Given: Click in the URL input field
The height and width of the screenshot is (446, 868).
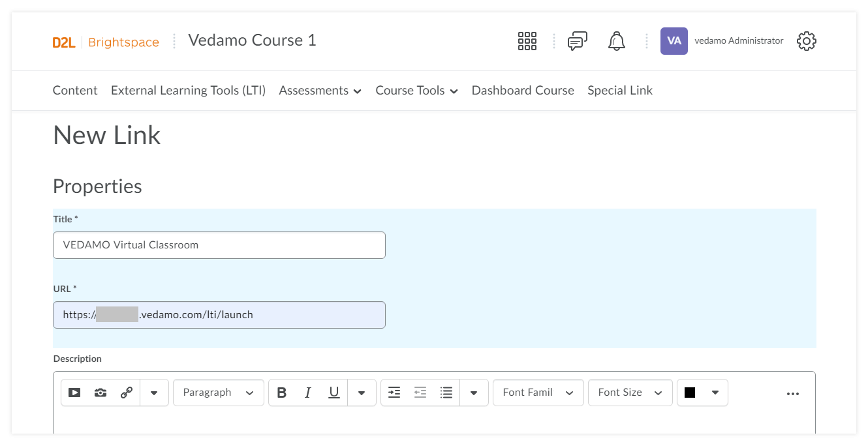Looking at the screenshot, I should pyautogui.click(x=219, y=315).
